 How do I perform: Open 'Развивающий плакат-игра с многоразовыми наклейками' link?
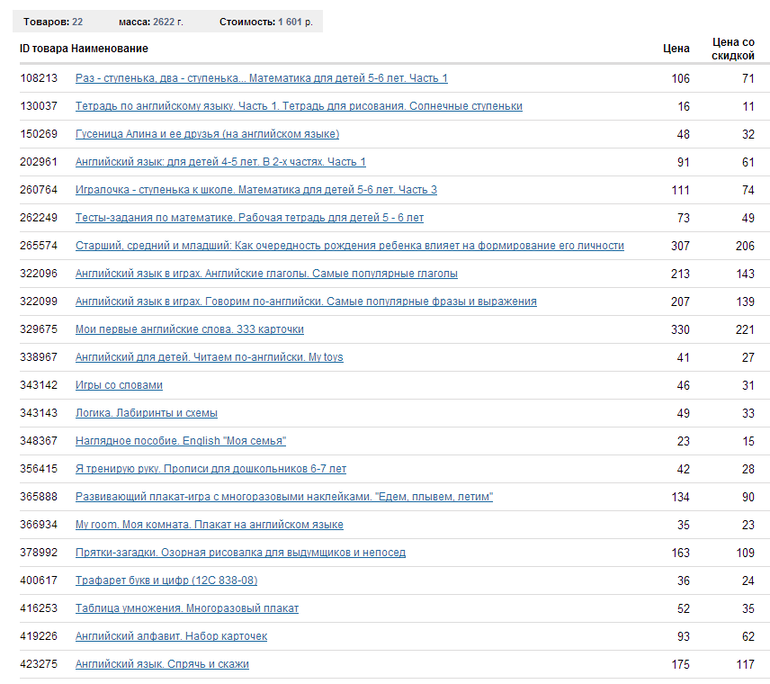pyautogui.click(x=284, y=497)
